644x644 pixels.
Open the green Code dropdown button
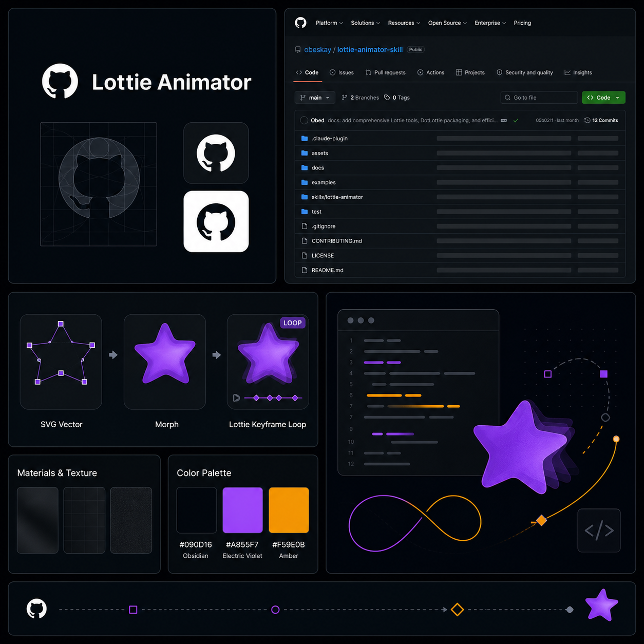[603, 98]
